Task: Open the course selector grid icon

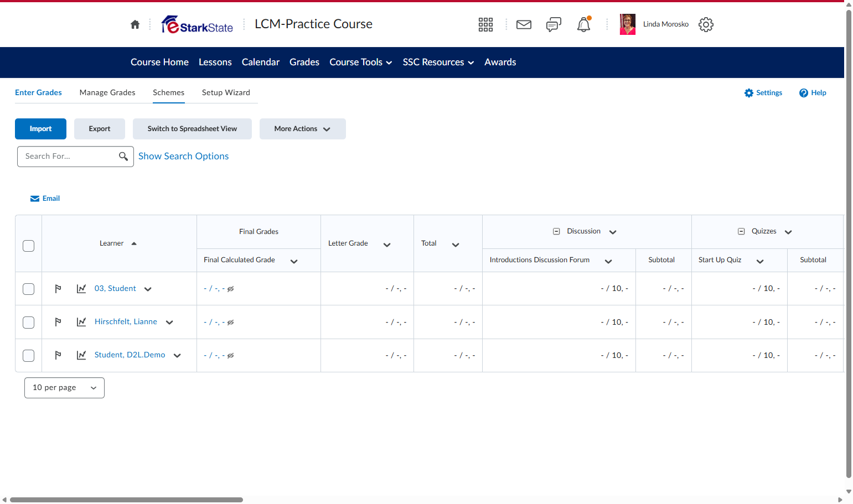Action: pos(485,24)
